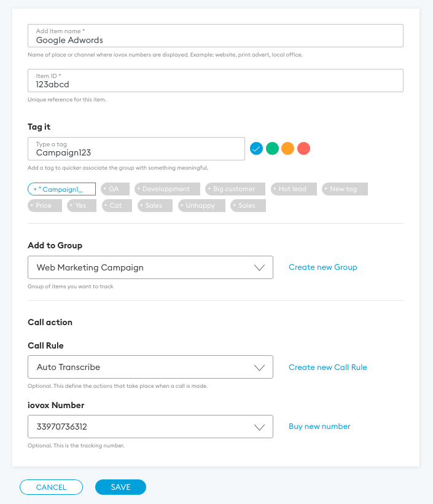This screenshot has width=433, height=504.
Task: Click the Create new Group link
Action: click(x=323, y=267)
